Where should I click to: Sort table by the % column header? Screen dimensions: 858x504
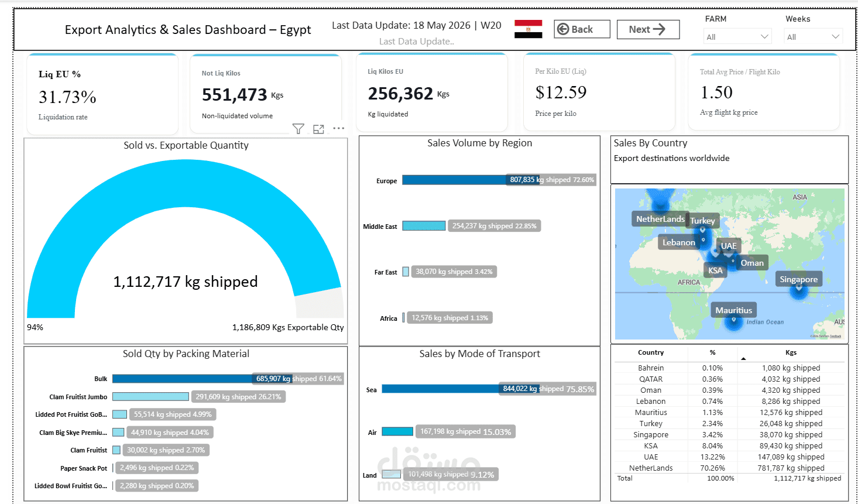pyautogui.click(x=712, y=352)
